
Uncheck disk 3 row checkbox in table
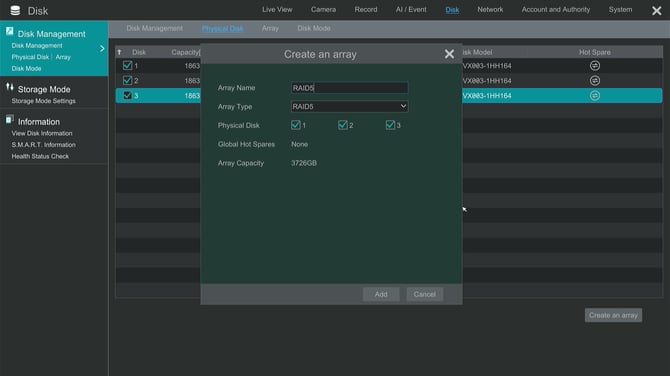(127, 95)
